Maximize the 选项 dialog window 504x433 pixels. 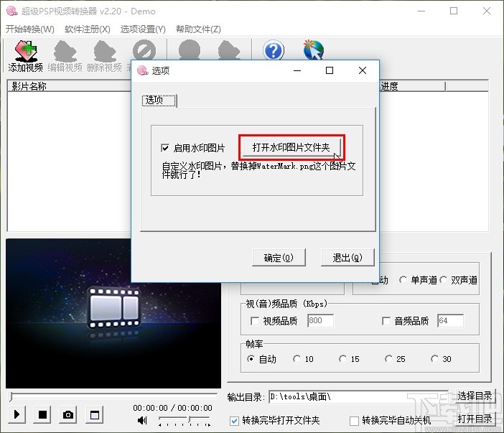329,70
